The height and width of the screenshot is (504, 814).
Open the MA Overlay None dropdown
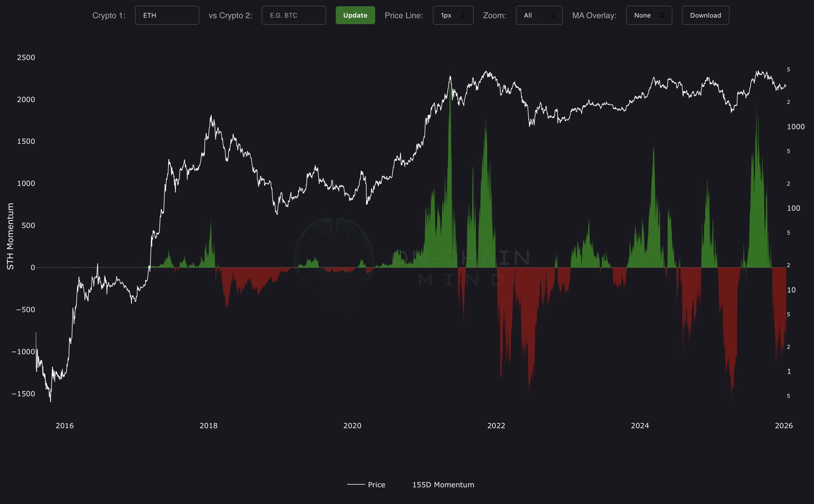pyautogui.click(x=649, y=15)
